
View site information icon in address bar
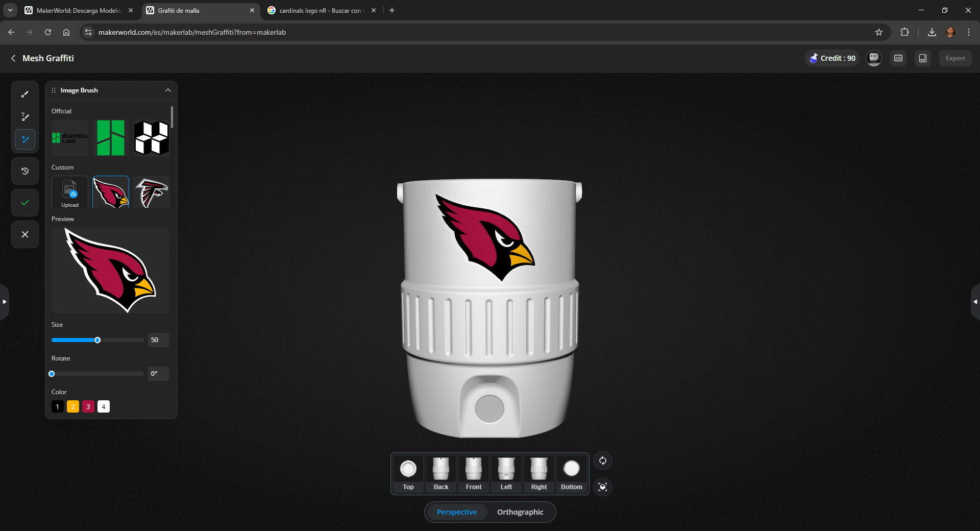click(x=88, y=32)
